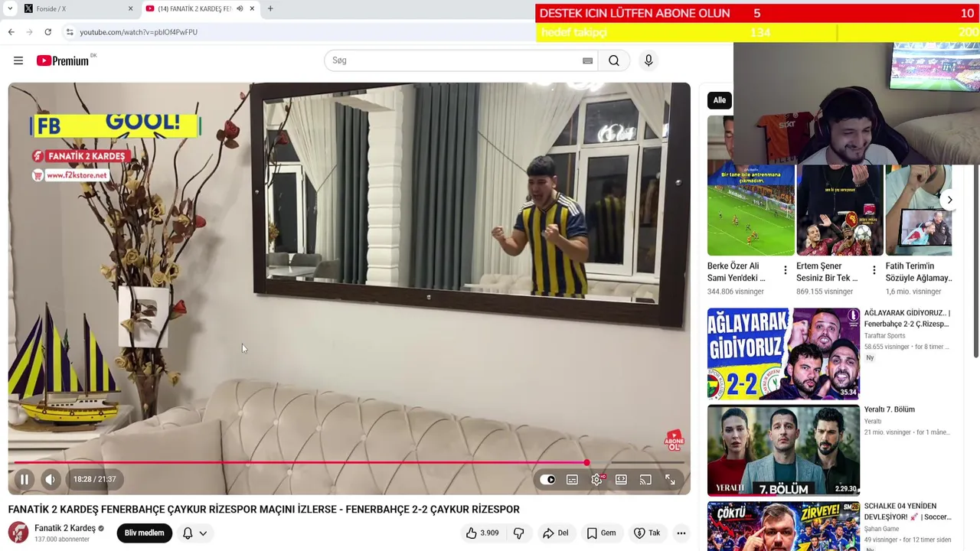Open Yeraltı 7. Bölüm title link
Viewport: 980px width, 551px height.
pyautogui.click(x=890, y=409)
